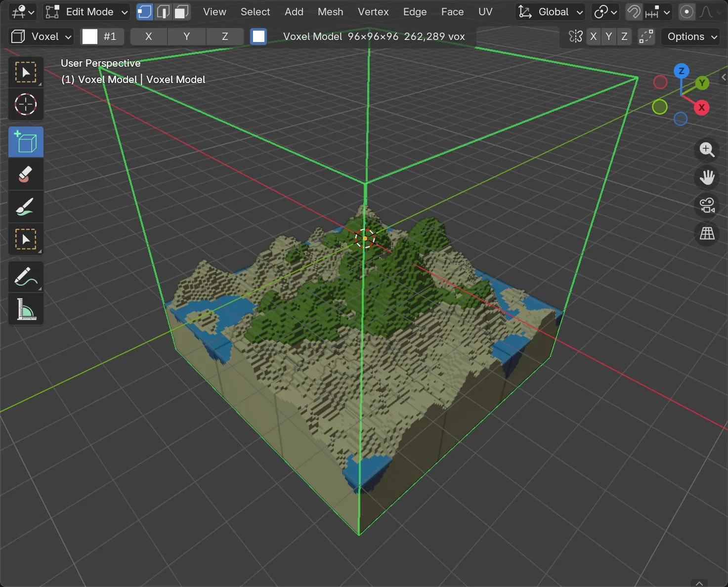Click the white #1 color swatch
The image size is (728, 587).
tap(89, 37)
